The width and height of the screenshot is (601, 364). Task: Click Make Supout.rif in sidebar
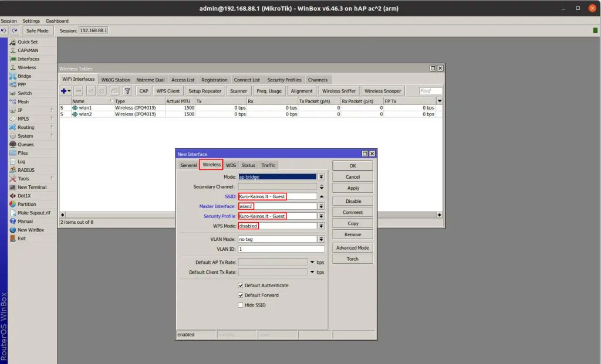tap(33, 213)
